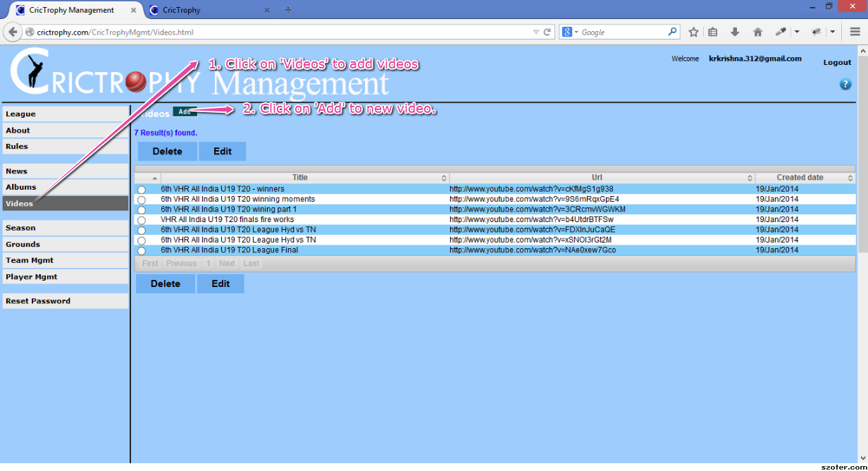The width and height of the screenshot is (868, 471).
Task: Reload the page with refresh icon
Action: [x=547, y=32]
